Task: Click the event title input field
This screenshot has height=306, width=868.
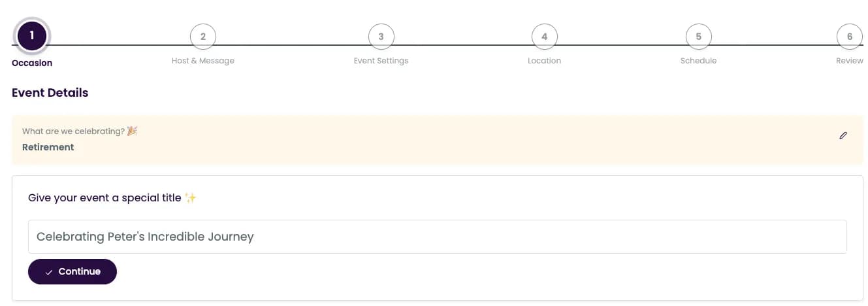Action: click(x=437, y=237)
